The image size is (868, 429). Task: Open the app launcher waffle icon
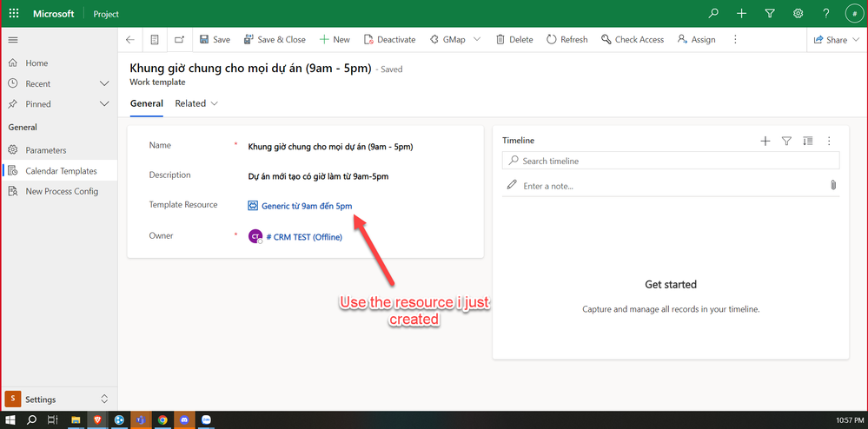tap(14, 14)
